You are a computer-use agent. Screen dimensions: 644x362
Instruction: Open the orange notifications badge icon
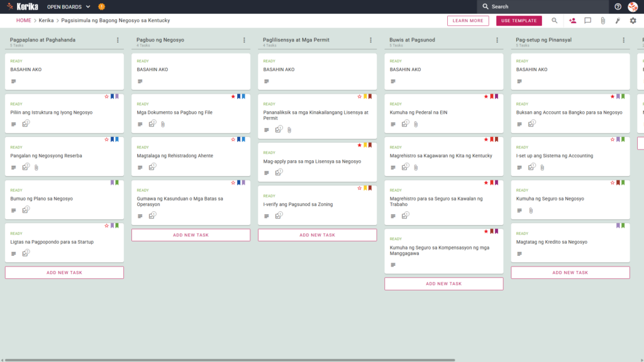(101, 6)
